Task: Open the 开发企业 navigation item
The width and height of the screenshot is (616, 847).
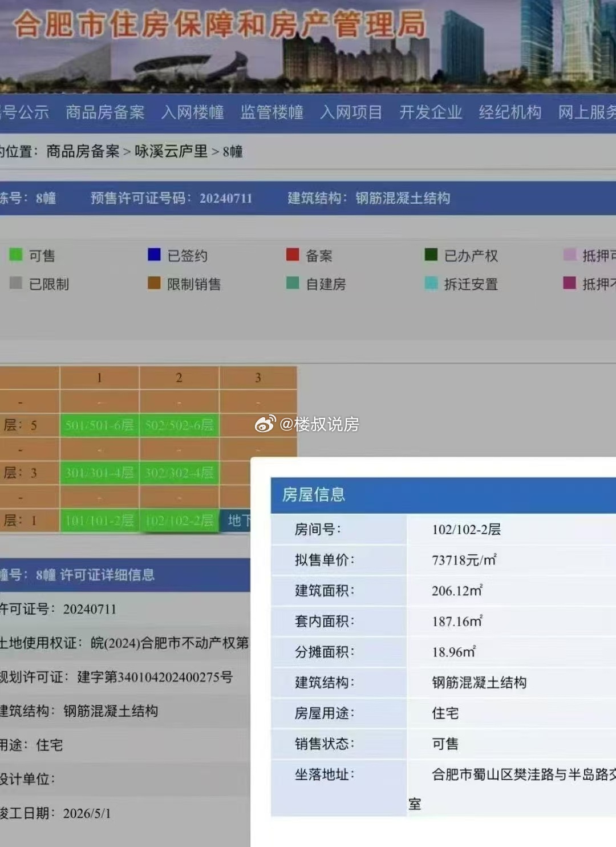Action: 431,112
